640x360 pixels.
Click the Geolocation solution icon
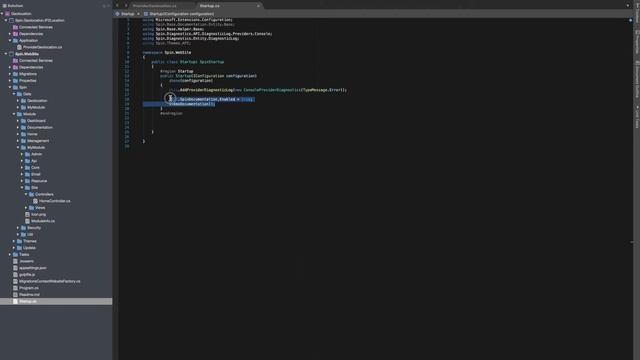[x=7, y=13]
